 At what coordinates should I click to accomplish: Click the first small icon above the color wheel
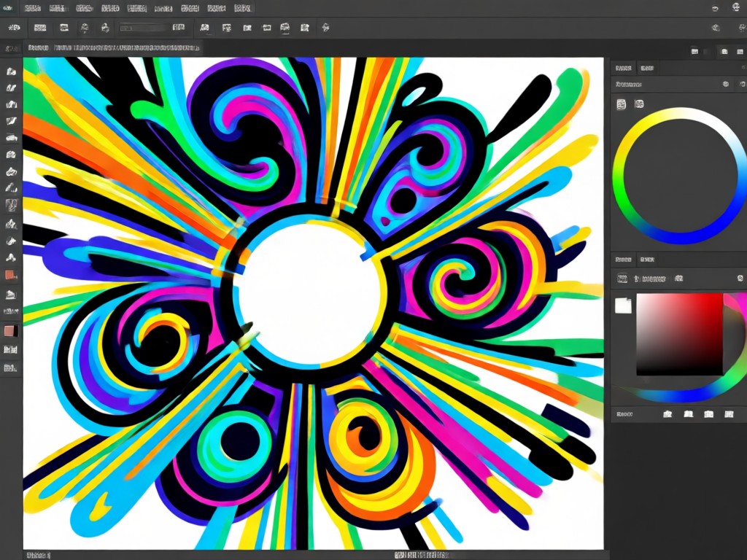click(x=622, y=104)
